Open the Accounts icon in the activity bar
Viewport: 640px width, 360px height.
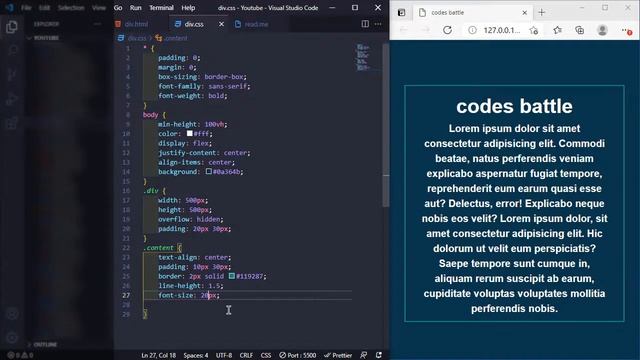click(12, 313)
